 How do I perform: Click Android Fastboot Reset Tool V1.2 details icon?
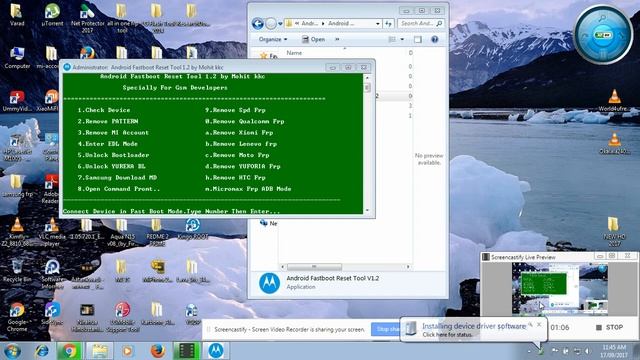(269, 282)
